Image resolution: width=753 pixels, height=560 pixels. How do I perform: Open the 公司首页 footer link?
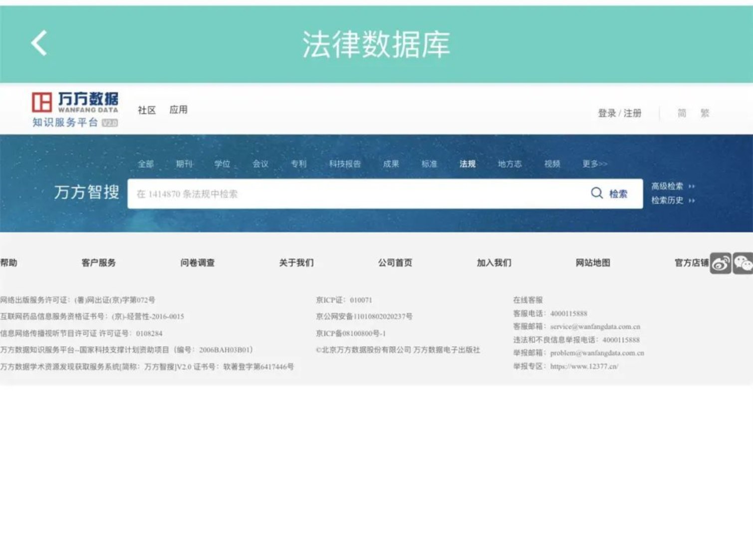tap(395, 263)
